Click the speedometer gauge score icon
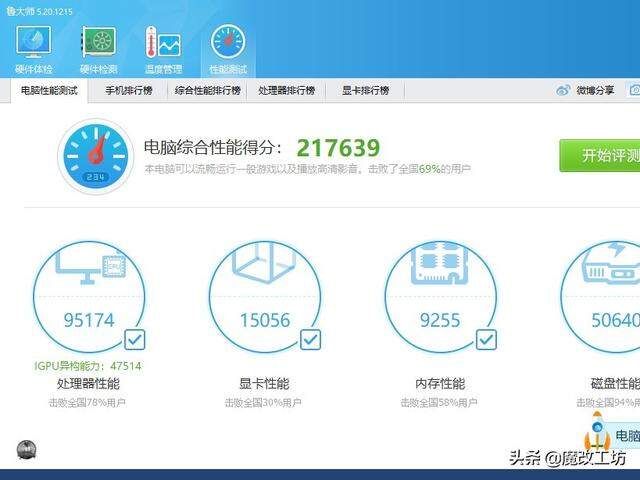This screenshot has width=640, height=480. pyautogui.click(x=96, y=157)
